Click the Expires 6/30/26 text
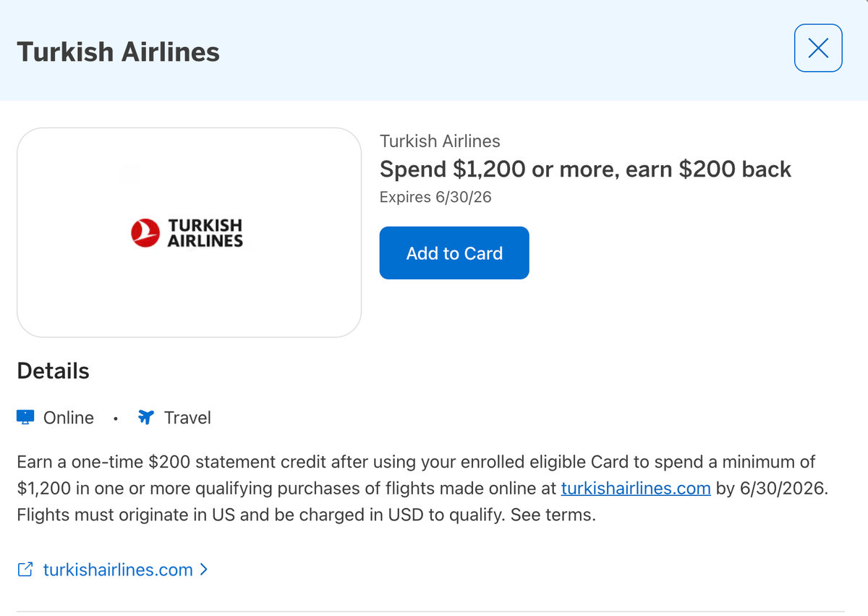This screenshot has height=616, width=868. click(435, 196)
